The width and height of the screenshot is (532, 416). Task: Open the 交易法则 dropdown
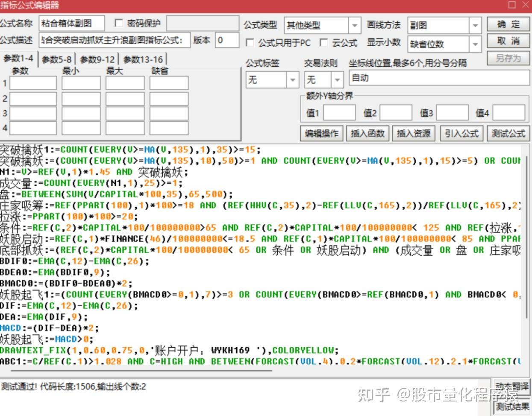[323, 80]
